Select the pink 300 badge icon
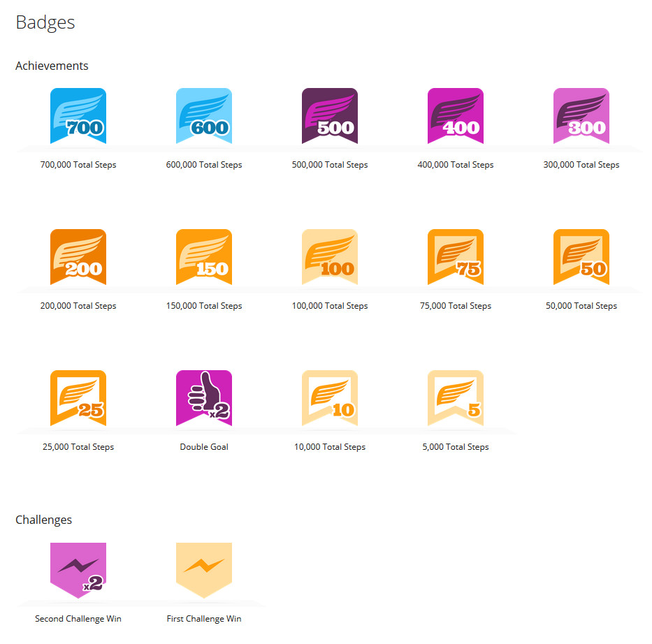The image size is (652, 644). 581,116
